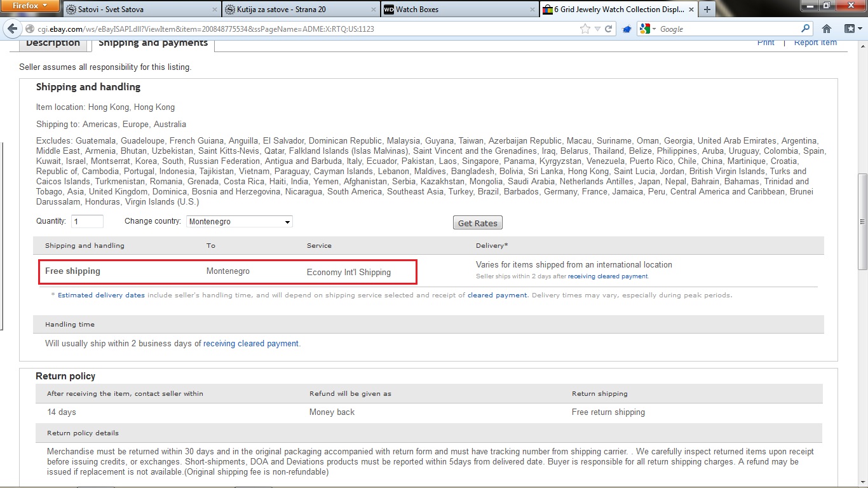The width and height of the screenshot is (868, 488).
Task: Open the Firefox application menu
Action: pos(31,6)
